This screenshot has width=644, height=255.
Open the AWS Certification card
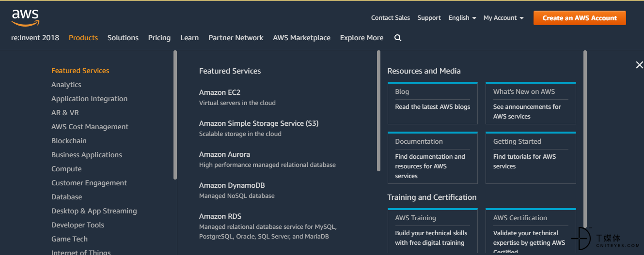[x=531, y=231]
